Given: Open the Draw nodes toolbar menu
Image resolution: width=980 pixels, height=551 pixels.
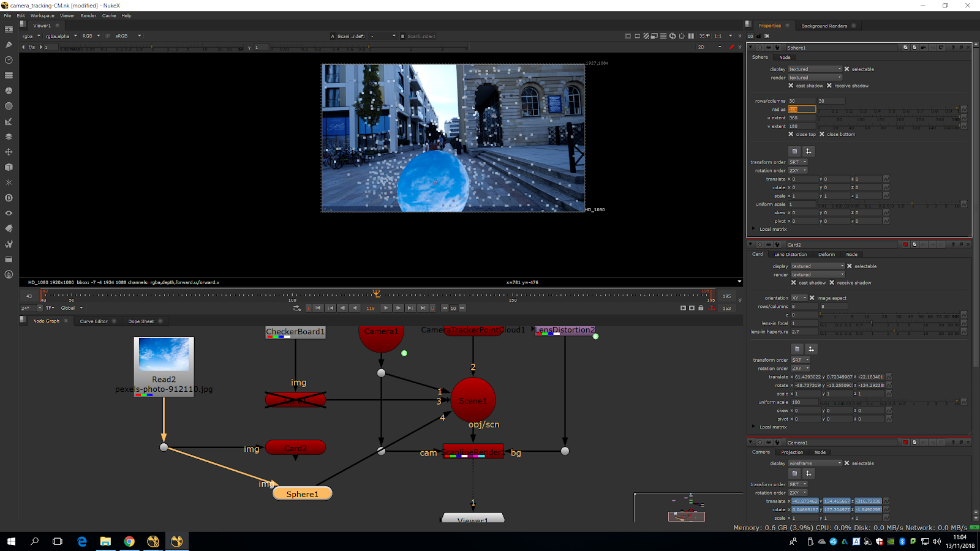Looking at the screenshot, I should coord(9,45).
